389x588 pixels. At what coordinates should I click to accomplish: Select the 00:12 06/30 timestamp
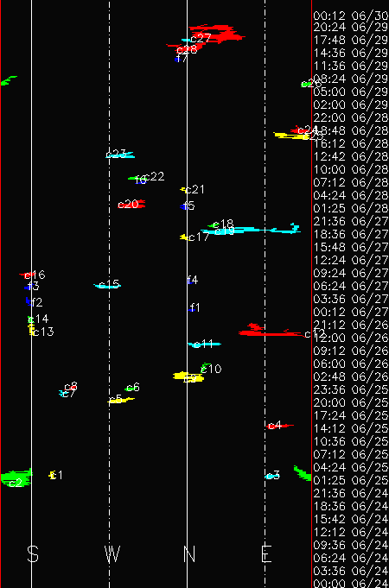(x=351, y=16)
